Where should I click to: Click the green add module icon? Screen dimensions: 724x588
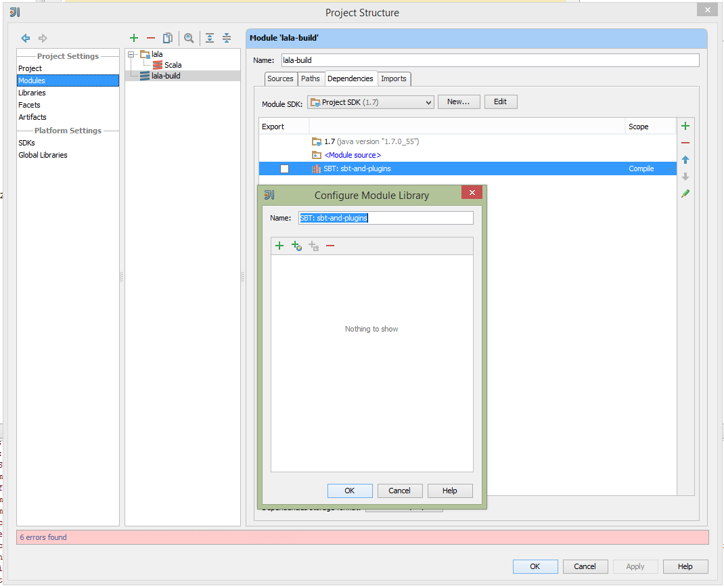pyautogui.click(x=134, y=38)
